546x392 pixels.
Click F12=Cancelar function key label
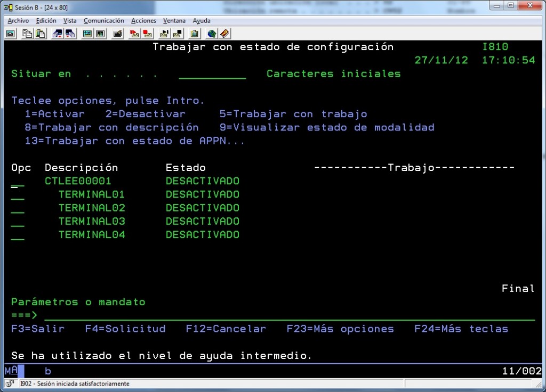[x=226, y=329]
